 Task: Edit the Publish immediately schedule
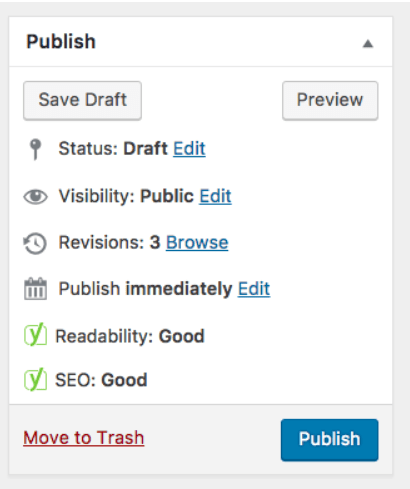254,289
